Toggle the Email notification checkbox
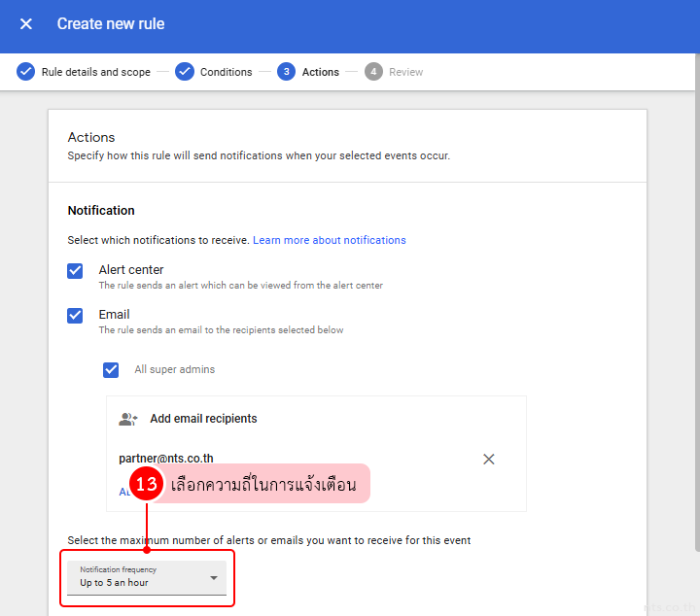Screen dimensions: 700x616 tap(75, 316)
